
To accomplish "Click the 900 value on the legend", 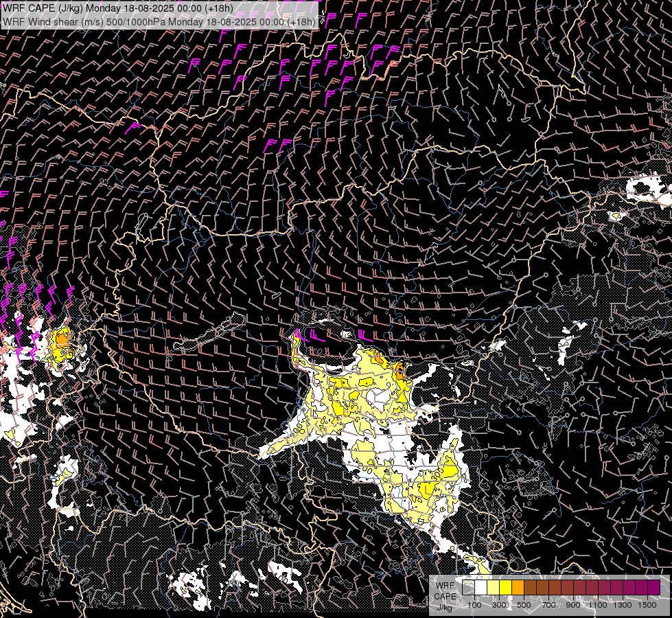I will 573,605.
